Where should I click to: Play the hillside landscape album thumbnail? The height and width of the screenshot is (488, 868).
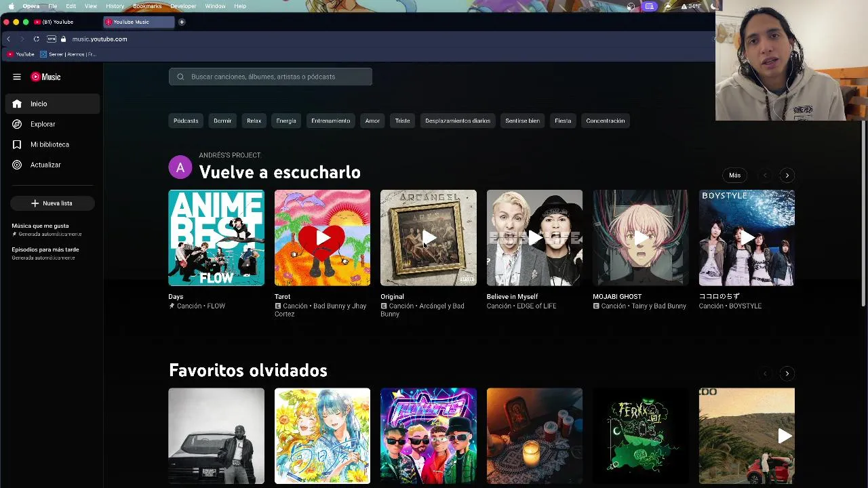(x=747, y=436)
